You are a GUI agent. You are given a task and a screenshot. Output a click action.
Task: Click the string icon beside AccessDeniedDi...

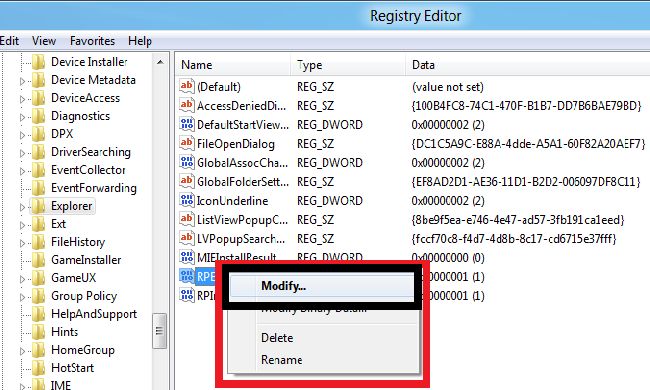point(187,105)
